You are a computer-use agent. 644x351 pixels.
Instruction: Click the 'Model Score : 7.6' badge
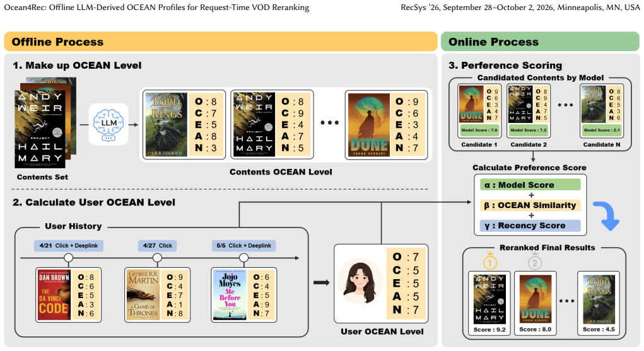(479, 130)
